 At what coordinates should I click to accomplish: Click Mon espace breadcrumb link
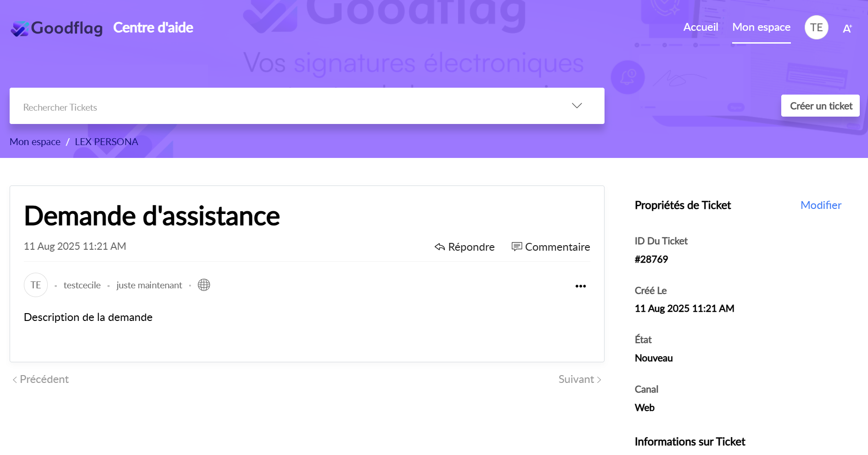[x=35, y=142]
